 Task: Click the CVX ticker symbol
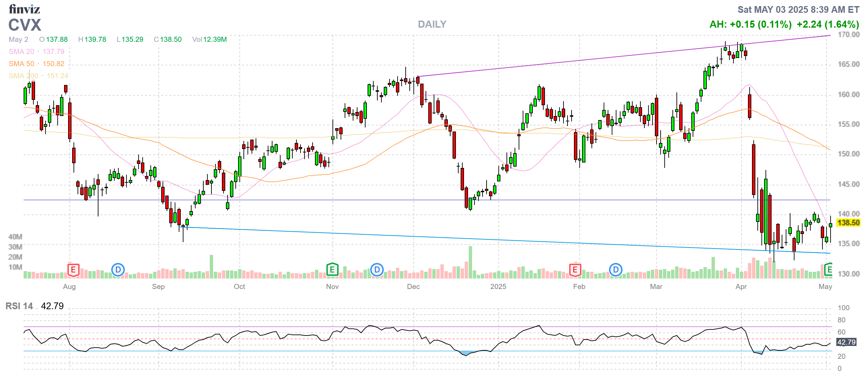25,25
